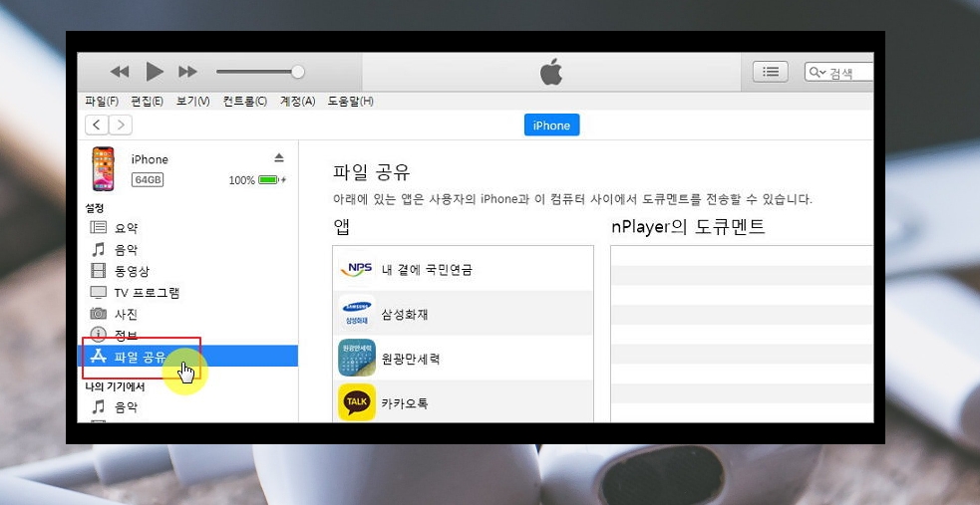
Task: Click the 사진 camera icon
Action: 98,314
